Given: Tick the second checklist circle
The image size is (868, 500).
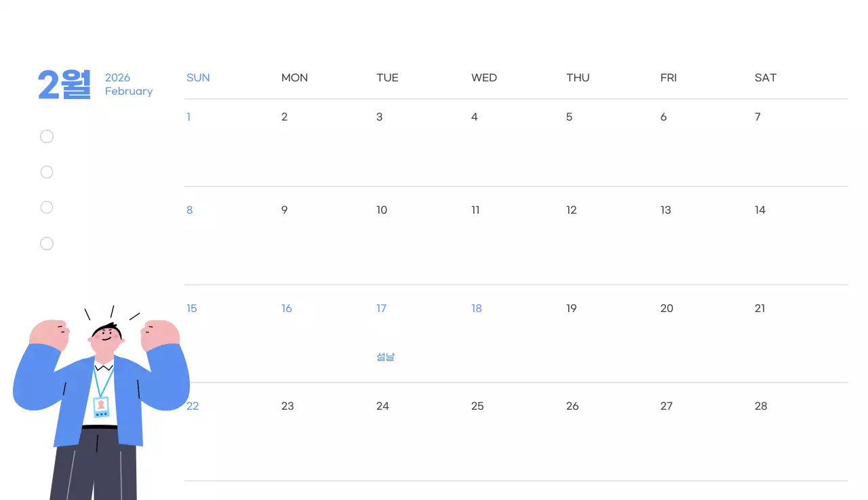Looking at the screenshot, I should [47, 172].
